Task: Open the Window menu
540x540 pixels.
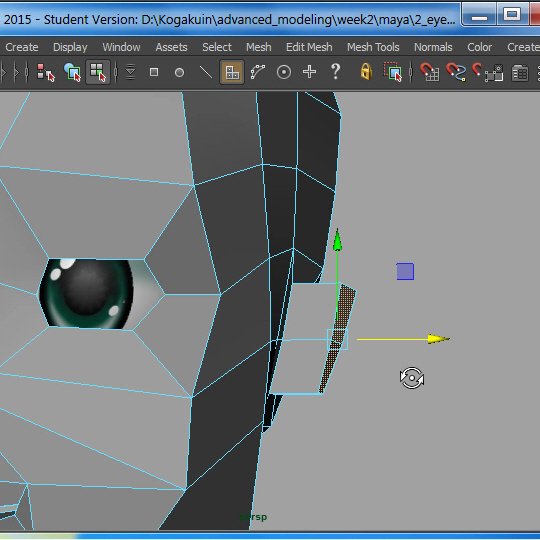Action: (121, 47)
